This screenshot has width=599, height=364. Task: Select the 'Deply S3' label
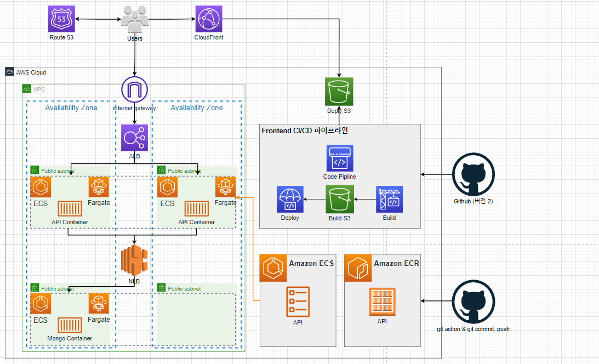(x=339, y=111)
